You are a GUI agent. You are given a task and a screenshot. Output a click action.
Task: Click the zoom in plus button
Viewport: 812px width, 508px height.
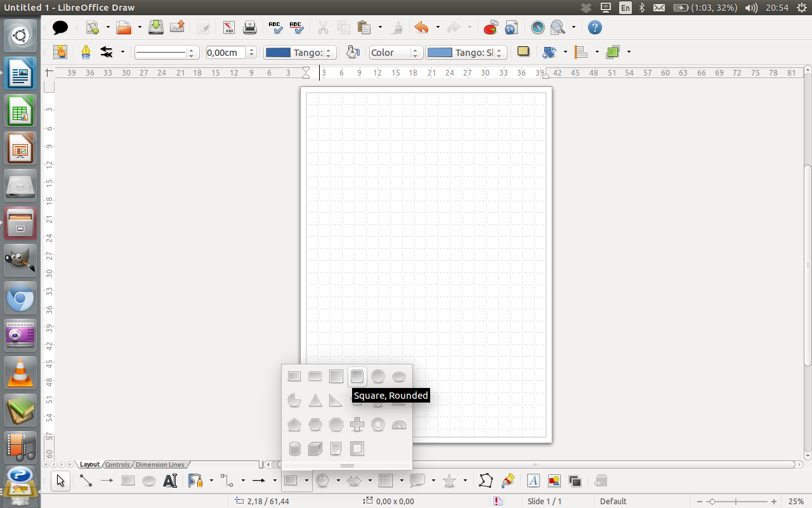tap(774, 502)
